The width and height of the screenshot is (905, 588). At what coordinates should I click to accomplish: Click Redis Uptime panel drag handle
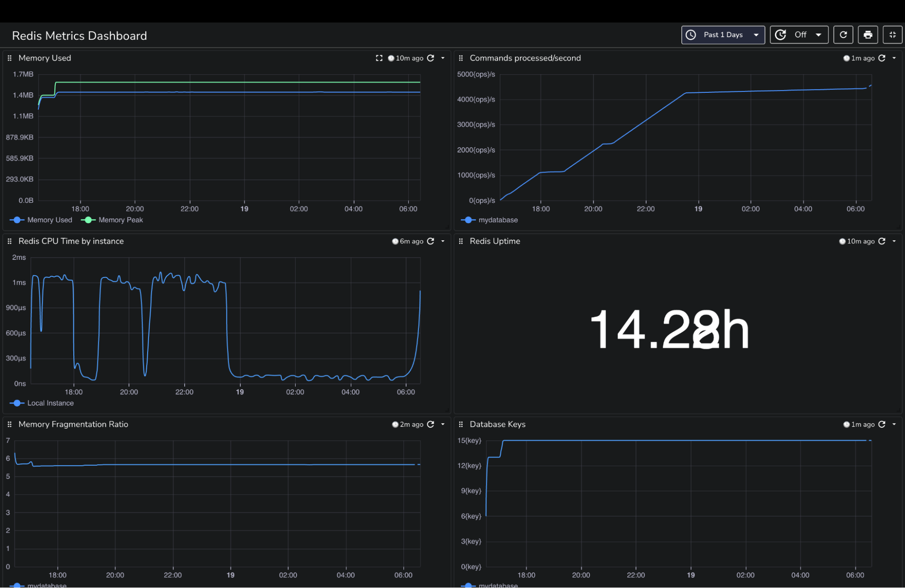[461, 241]
